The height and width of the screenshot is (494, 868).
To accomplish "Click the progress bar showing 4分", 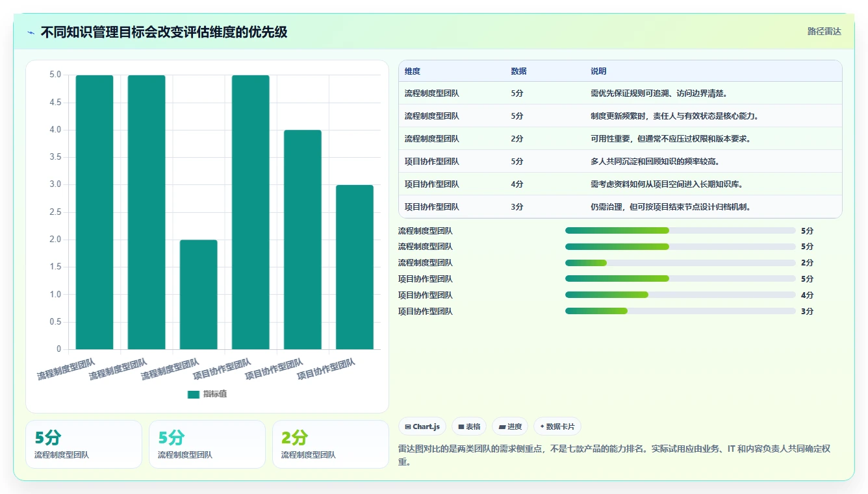I will (680, 295).
